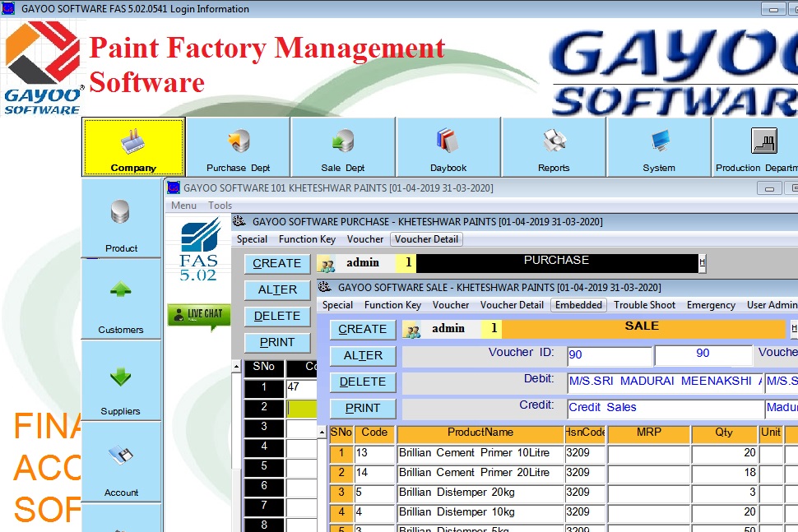798x532 pixels.
Task: Select the yellow highlighted cell in Purchase row 2
Action: (x=301, y=407)
